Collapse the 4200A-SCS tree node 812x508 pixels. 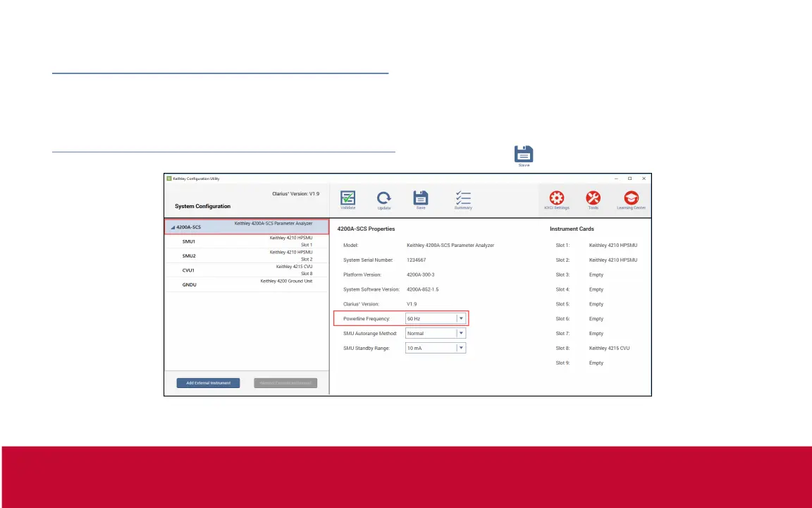click(173, 228)
